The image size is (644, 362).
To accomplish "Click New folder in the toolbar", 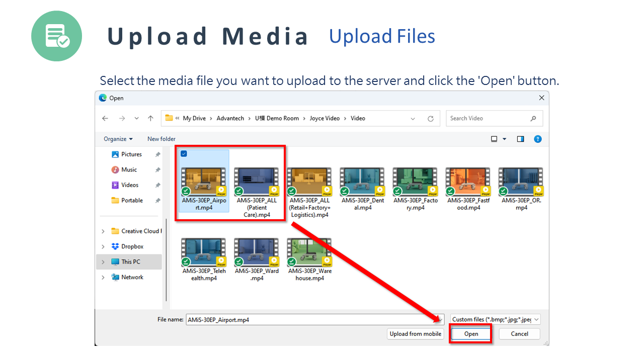I will (x=162, y=139).
